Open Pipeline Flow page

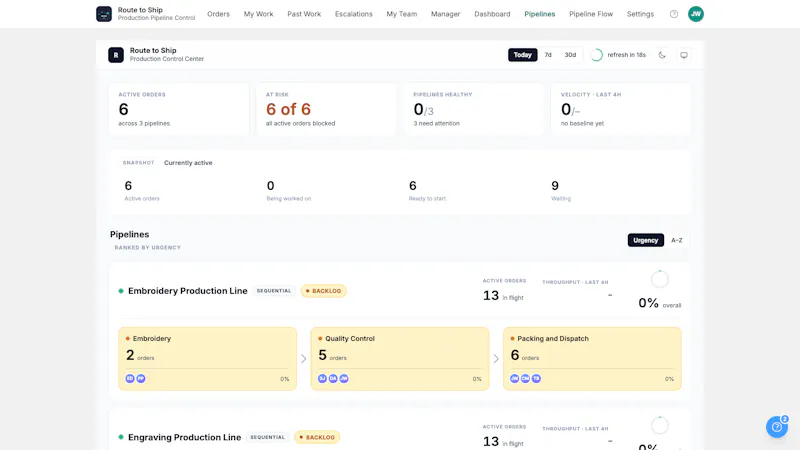591,14
